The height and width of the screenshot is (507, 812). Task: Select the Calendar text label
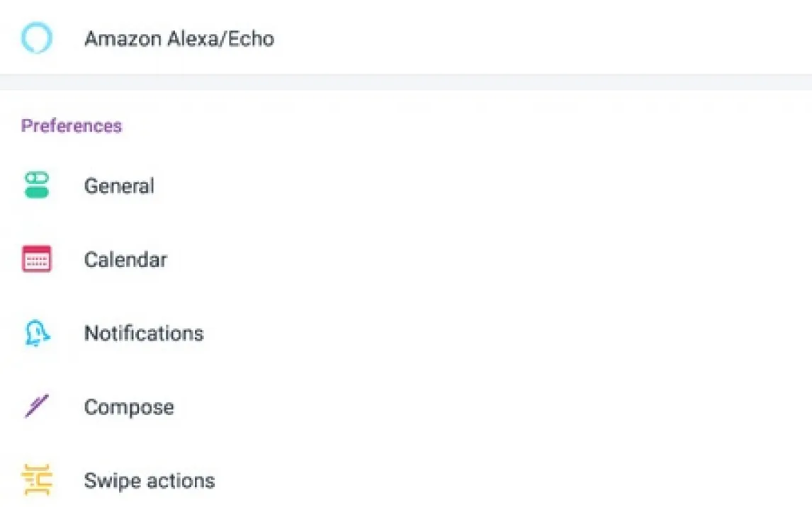pos(125,260)
